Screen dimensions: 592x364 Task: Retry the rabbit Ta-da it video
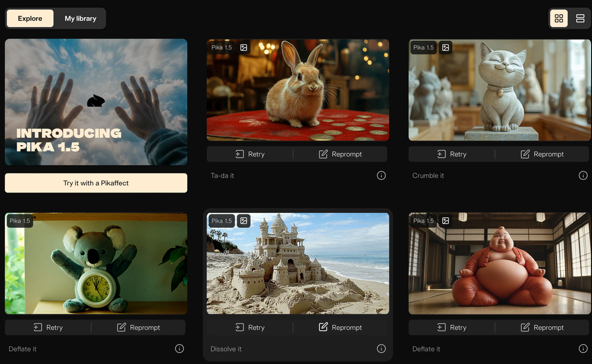click(250, 154)
